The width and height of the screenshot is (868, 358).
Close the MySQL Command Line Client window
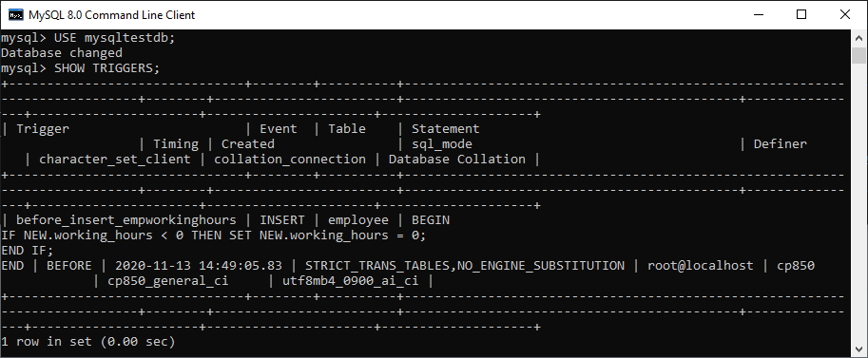pos(845,15)
